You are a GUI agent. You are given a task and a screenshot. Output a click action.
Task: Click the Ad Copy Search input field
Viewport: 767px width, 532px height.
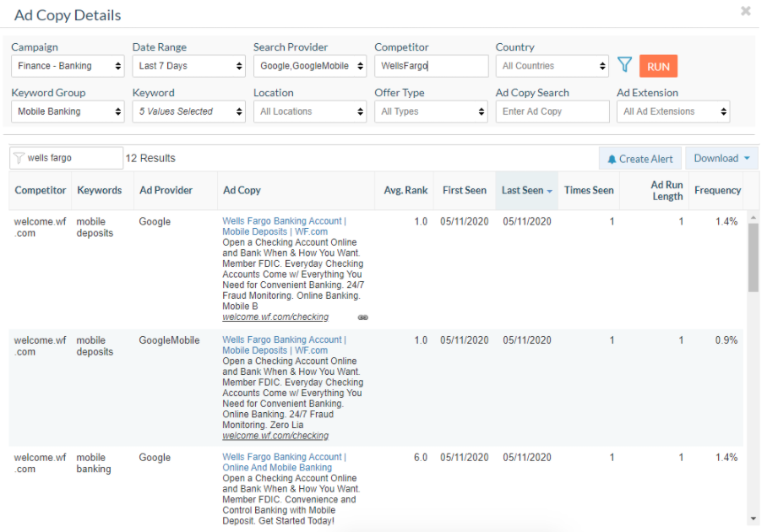pyautogui.click(x=552, y=111)
